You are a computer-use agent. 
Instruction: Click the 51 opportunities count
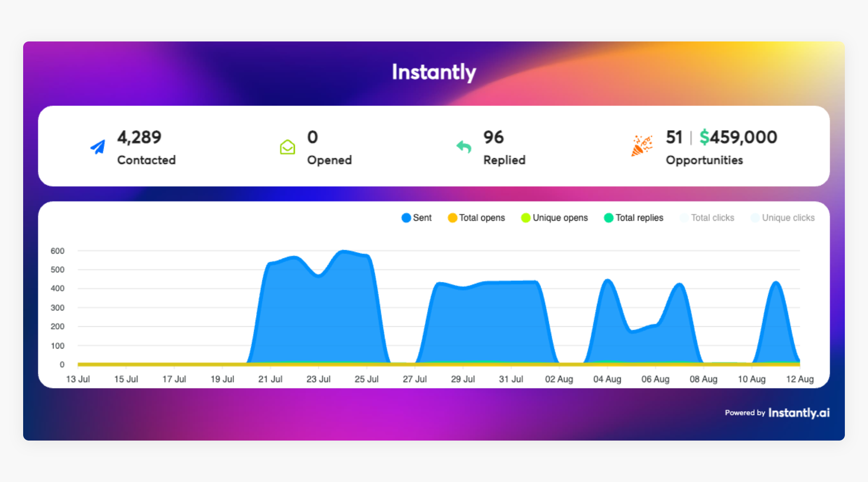tap(674, 137)
